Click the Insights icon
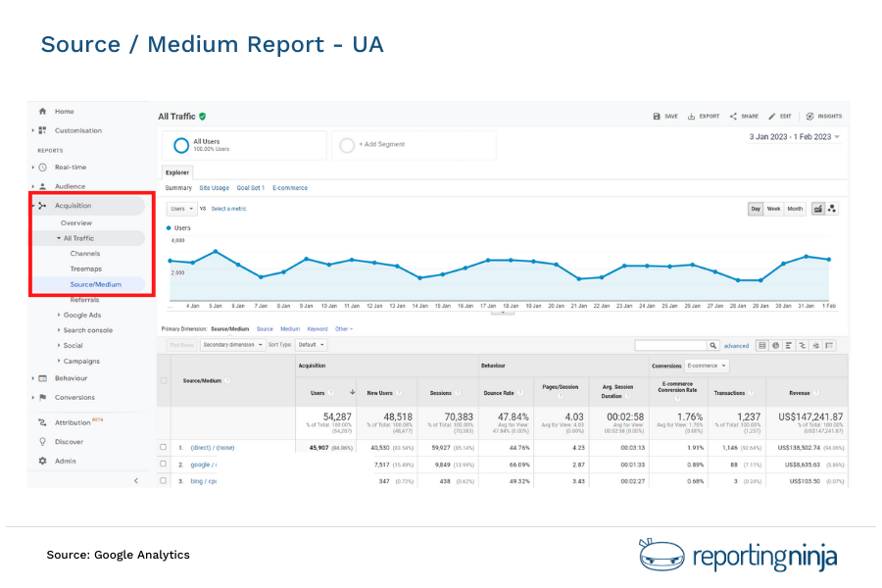 809,117
